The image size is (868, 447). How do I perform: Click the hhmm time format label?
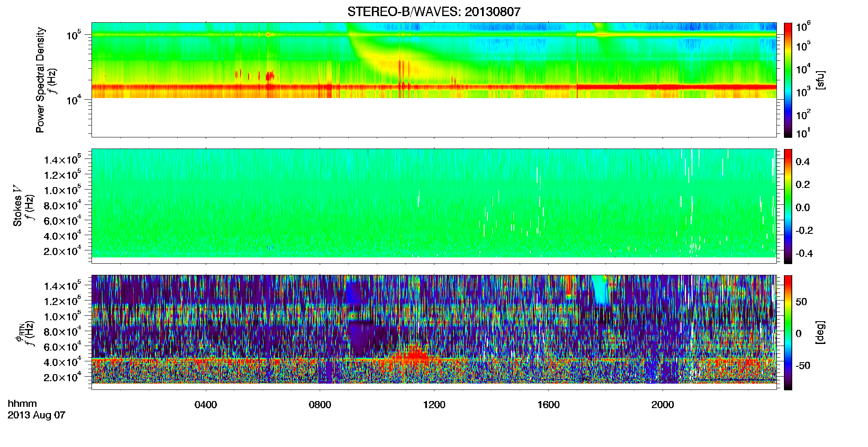coord(22,404)
